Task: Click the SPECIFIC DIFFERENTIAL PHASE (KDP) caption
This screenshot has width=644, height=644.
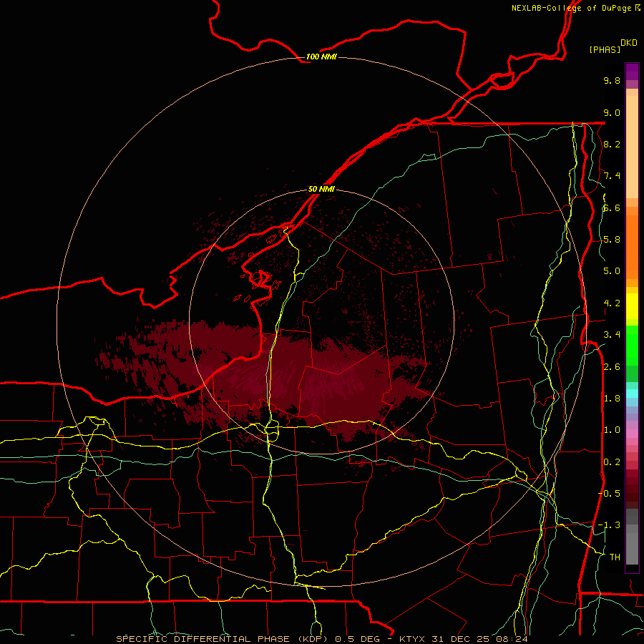Action: (x=223, y=639)
